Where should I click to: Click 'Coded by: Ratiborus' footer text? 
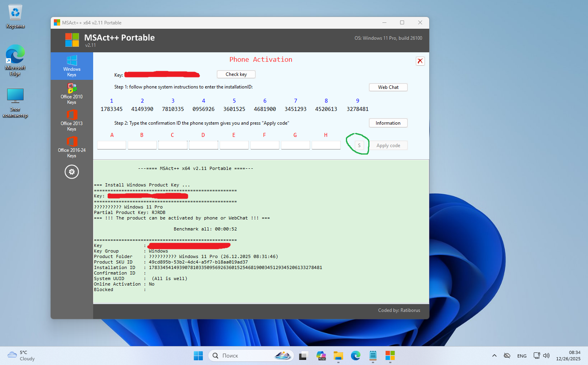[x=399, y=310]
